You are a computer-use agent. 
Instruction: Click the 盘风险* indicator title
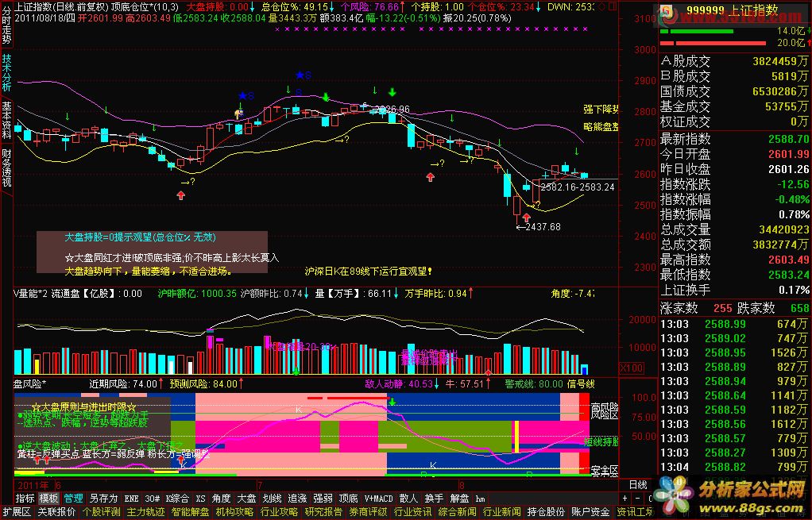pyautogui.click(x=29, y=384)
